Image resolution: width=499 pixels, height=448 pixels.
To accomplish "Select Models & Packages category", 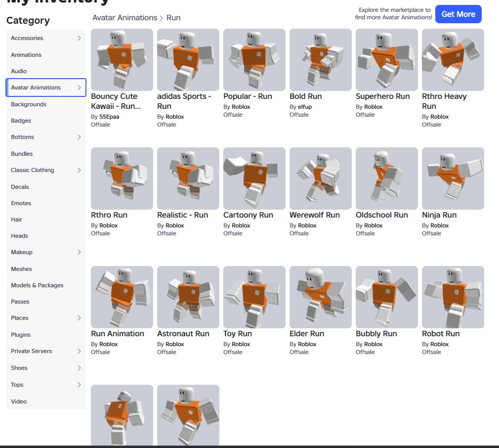I will click(x=46, y=285).
